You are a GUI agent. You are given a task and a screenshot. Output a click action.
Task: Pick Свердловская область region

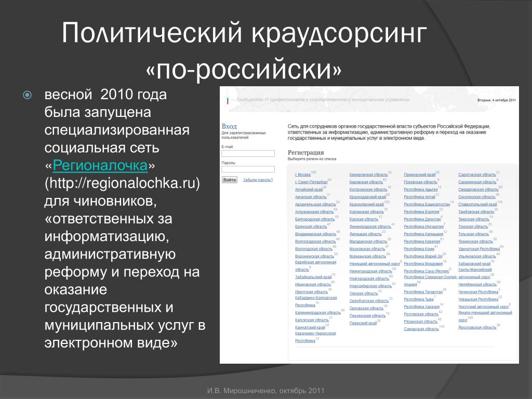[478, 190]
